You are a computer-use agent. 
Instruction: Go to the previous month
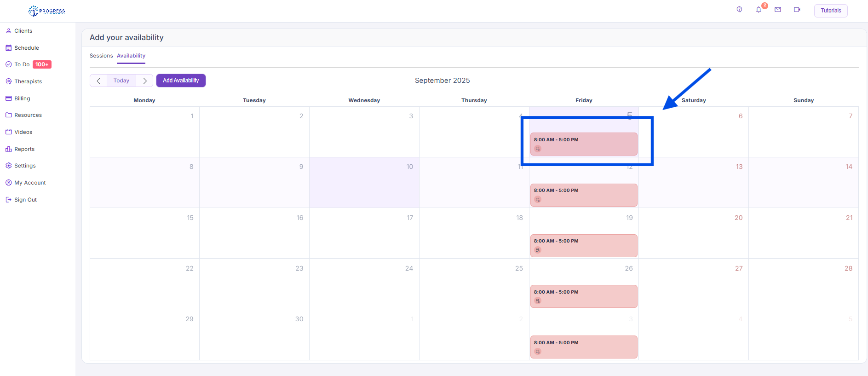coord(98,81)
